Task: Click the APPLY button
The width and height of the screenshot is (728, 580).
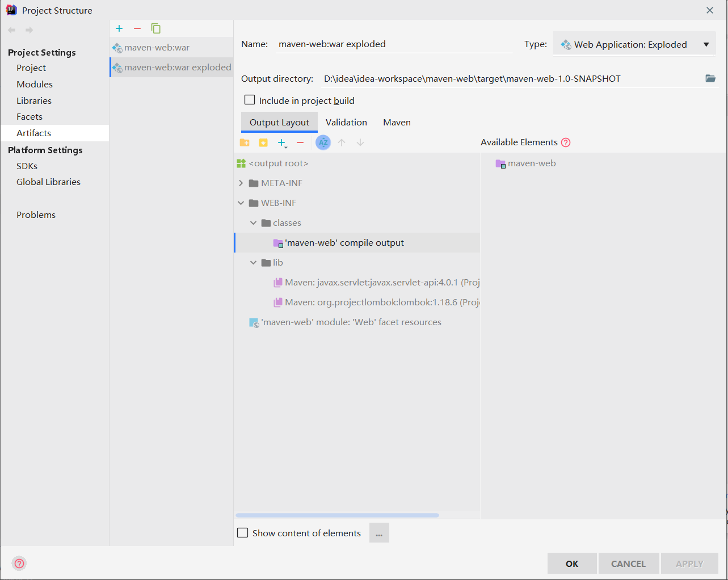Action: (x=689, y=564)
